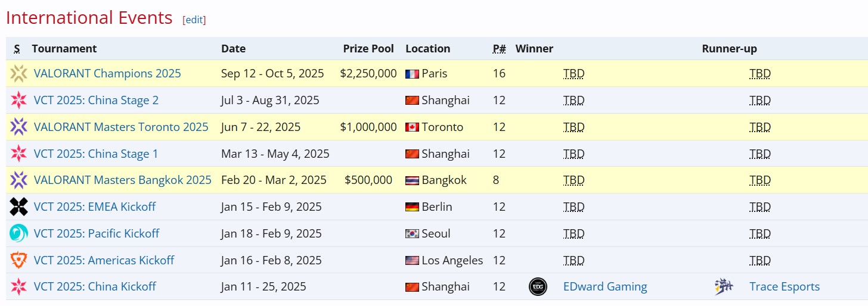The height and width of the screenshot is (306, 868).
Task: Click the Prize Pool column header
Action: [368, 49]
